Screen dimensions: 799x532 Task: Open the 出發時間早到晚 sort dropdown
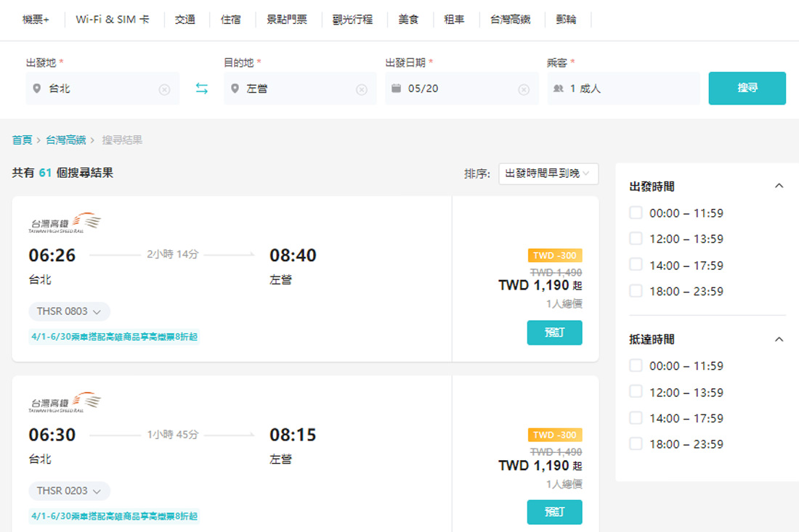[x=548, y=173]
